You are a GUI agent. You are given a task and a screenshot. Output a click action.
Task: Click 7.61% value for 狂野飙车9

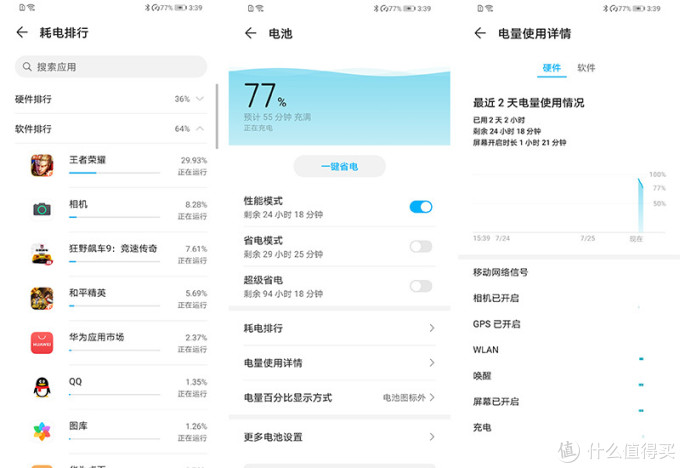pos(196,249)
